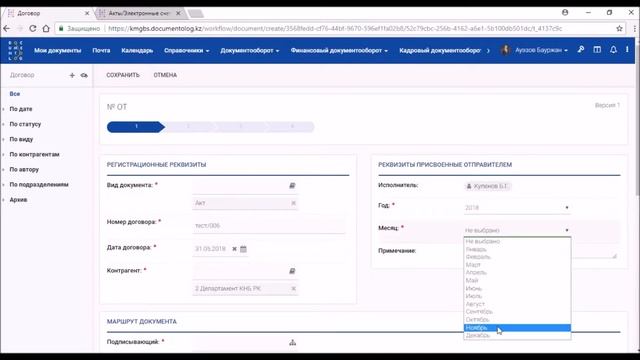The height and width of the screenshot is (360, 640).
Task: Select 'Не выбрано' option in month list
Action: pos(517,242)
